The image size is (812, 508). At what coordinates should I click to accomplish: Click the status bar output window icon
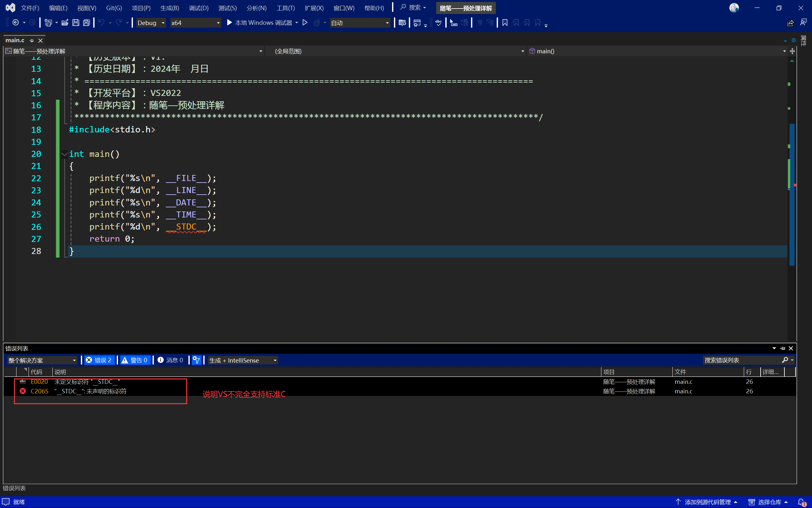click(x=6, y=502)
